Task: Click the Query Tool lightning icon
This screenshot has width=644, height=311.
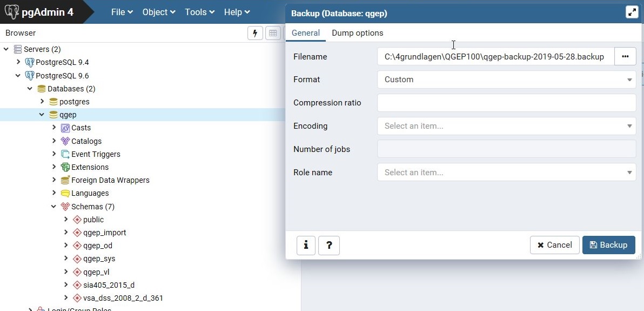Action: pos(255,33)
